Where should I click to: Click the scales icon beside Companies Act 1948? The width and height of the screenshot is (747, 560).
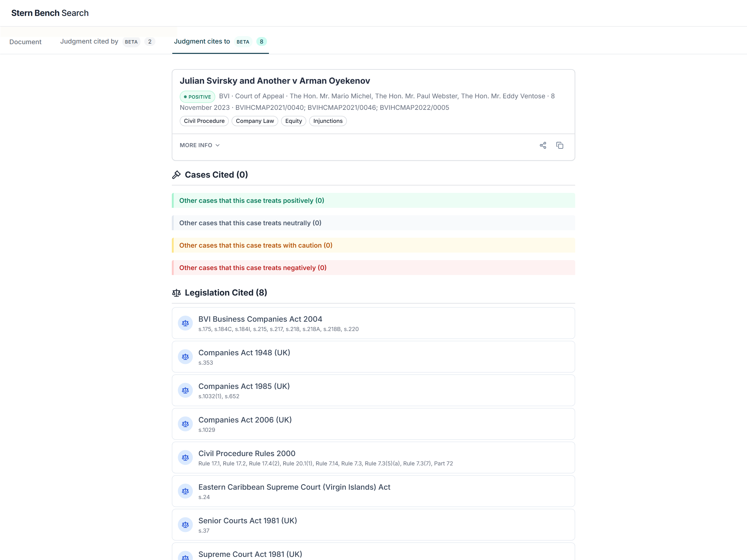coord(185,357)
